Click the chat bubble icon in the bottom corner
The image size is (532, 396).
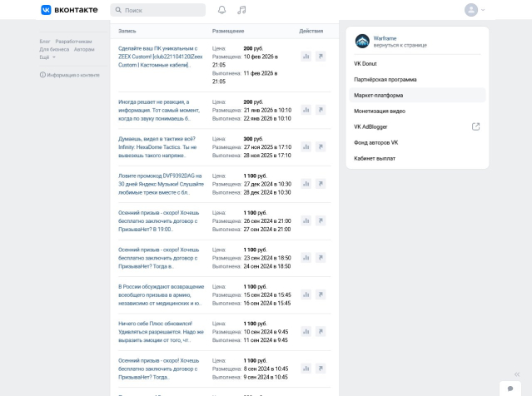point(510,389)
